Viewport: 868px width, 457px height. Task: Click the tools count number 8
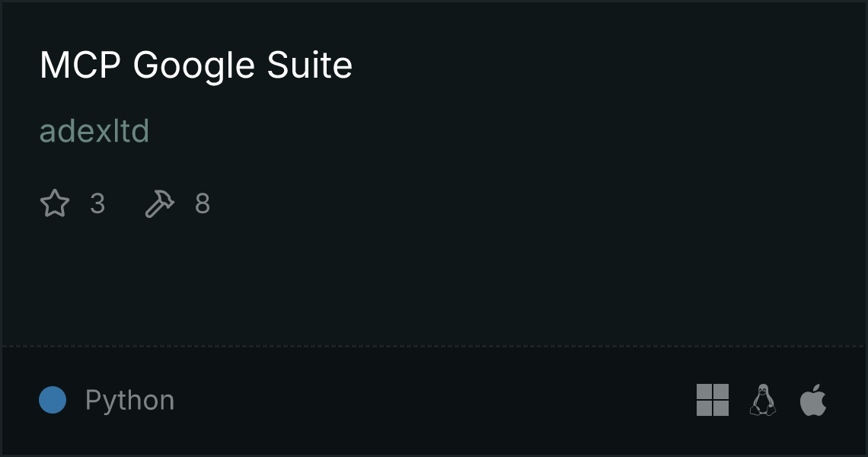click(x=202, y=203)
